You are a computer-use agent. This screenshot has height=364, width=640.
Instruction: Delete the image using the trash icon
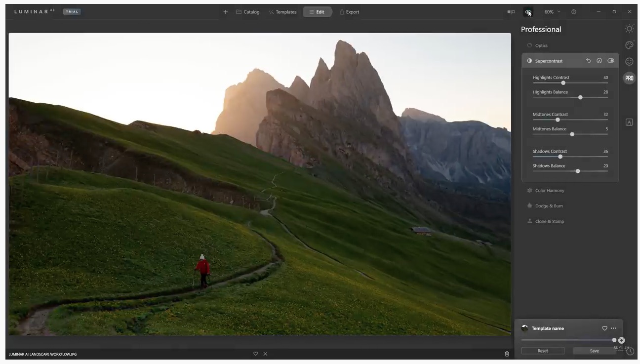[507, 354]
